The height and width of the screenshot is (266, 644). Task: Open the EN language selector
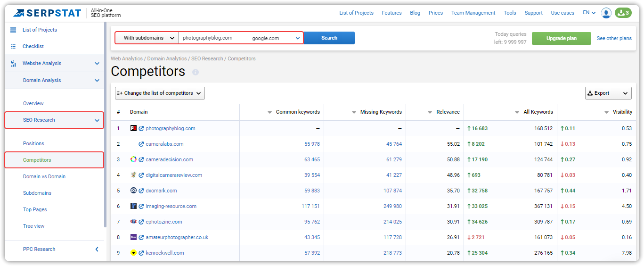tap(589, 13)
